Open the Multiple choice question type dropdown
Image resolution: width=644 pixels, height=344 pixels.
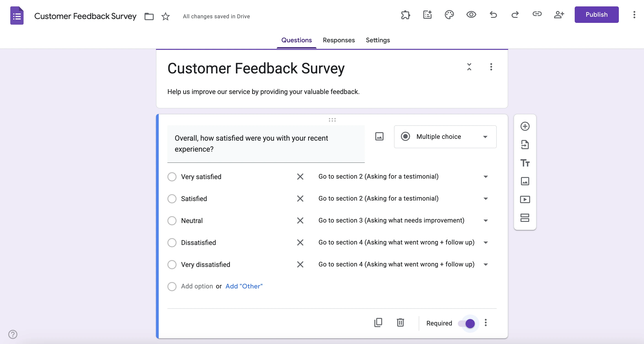click(x=445, y=137)
